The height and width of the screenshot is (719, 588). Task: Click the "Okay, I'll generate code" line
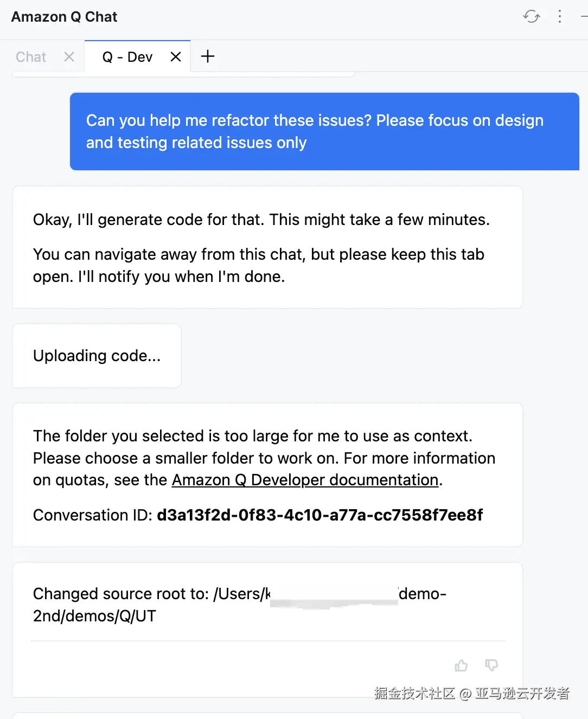coord(261,220)
